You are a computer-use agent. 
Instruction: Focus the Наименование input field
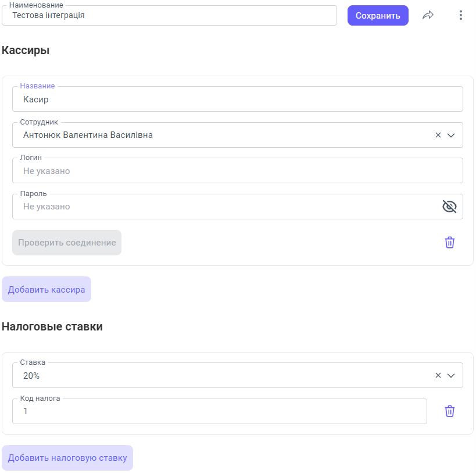[x=169, y=16]
